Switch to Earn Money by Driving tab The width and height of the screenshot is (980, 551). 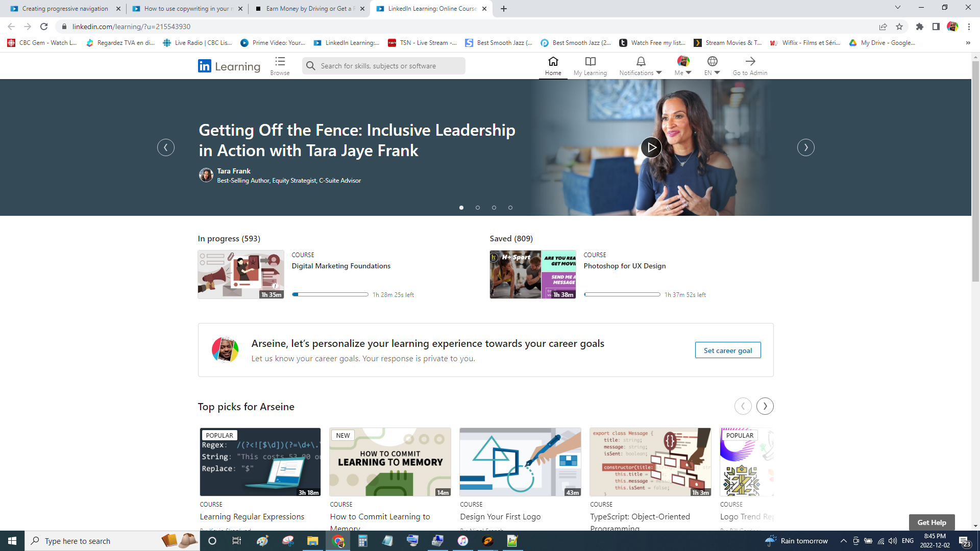point(309,9)
